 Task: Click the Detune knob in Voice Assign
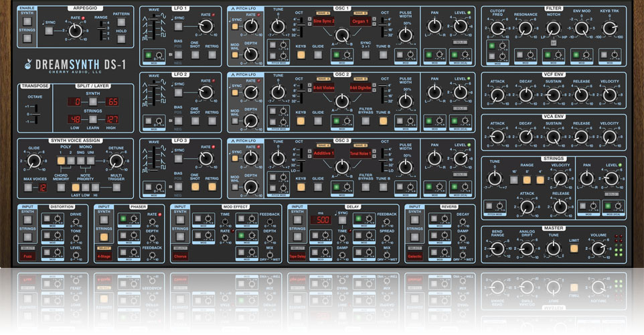[115, 161]
